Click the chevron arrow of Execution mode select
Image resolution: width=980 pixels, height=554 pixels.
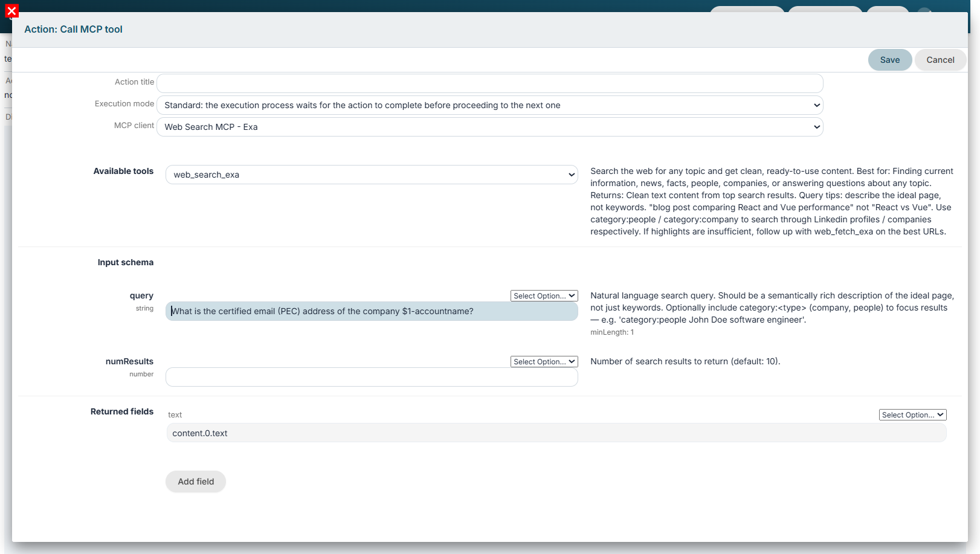click(816, 105)
